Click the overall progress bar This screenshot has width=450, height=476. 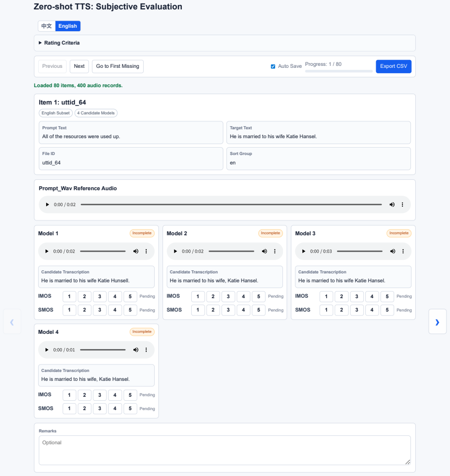[x=339, y=71]
